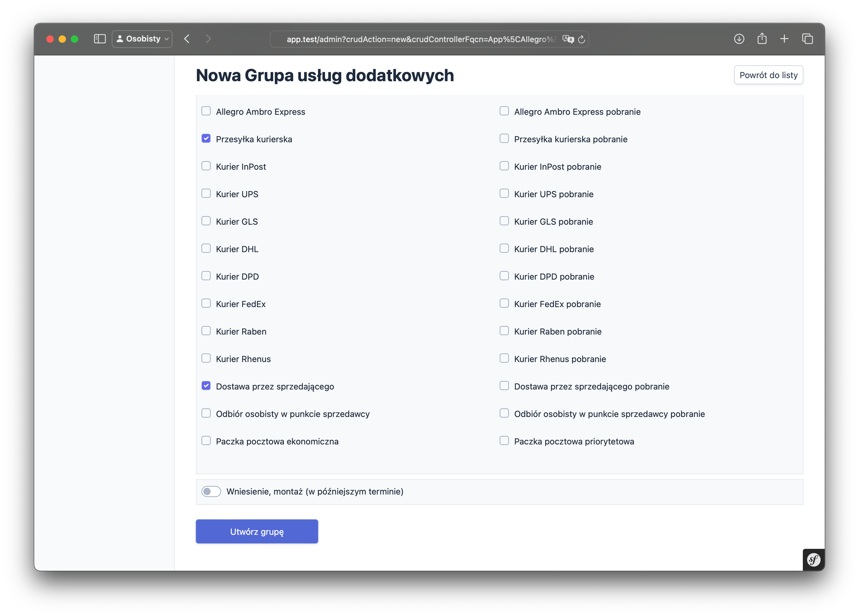
Task: Check Dostawa przez sprzedającego pobranie checkbox
Action: click(504, 386)
